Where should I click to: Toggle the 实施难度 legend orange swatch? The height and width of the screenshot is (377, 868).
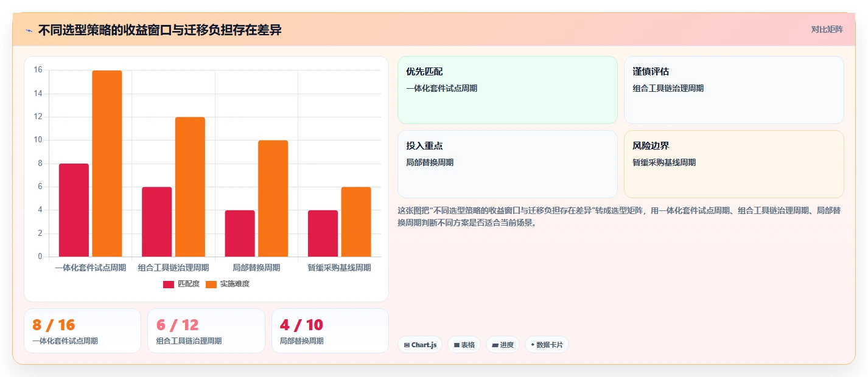pyautogui.click(x=211, y=284)
